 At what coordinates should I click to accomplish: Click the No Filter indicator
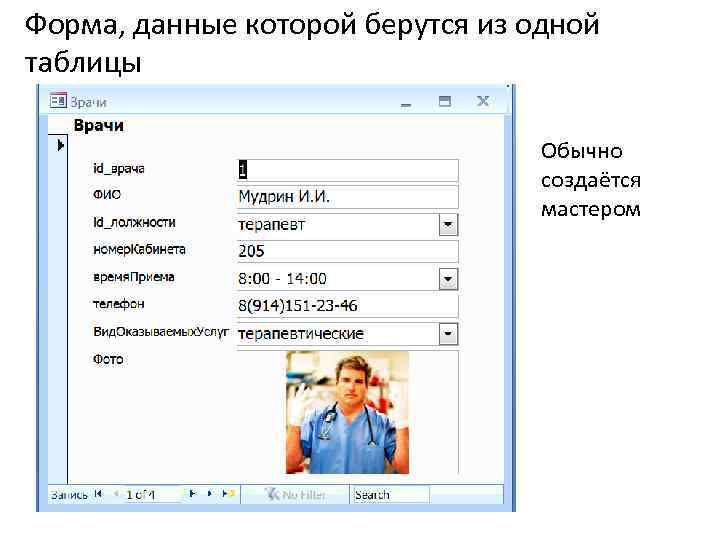(296, 495)
